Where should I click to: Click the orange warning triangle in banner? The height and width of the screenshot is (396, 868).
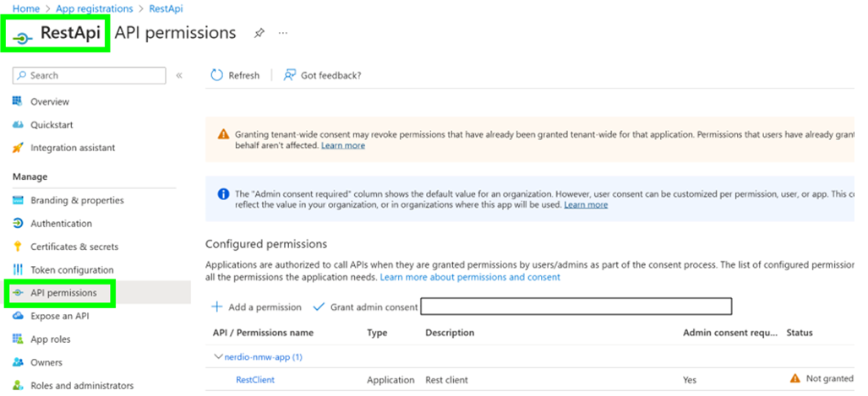coord(223,134)
